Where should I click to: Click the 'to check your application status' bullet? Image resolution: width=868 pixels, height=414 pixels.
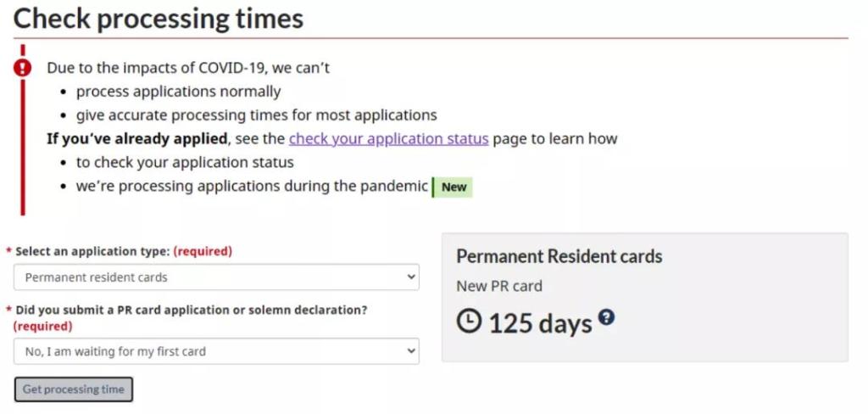185,162
